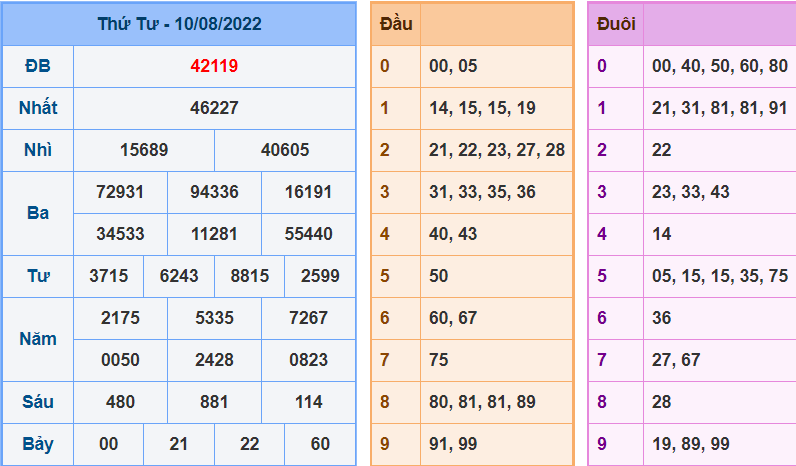Click fifth prize number 5335
Image resolution: width=796 pixels, height=466 pixels.
click(214, 318)
